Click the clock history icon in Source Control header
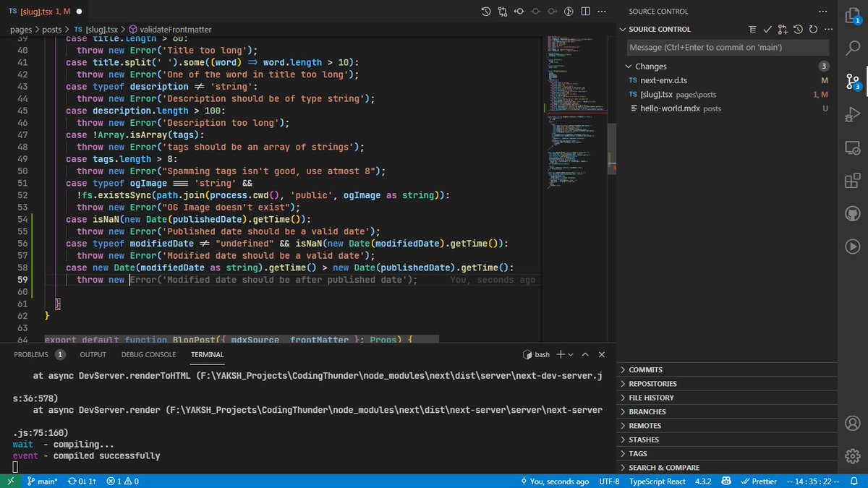Image resolution: width=868 pixels, height=488 pixels. click(798, 29)
